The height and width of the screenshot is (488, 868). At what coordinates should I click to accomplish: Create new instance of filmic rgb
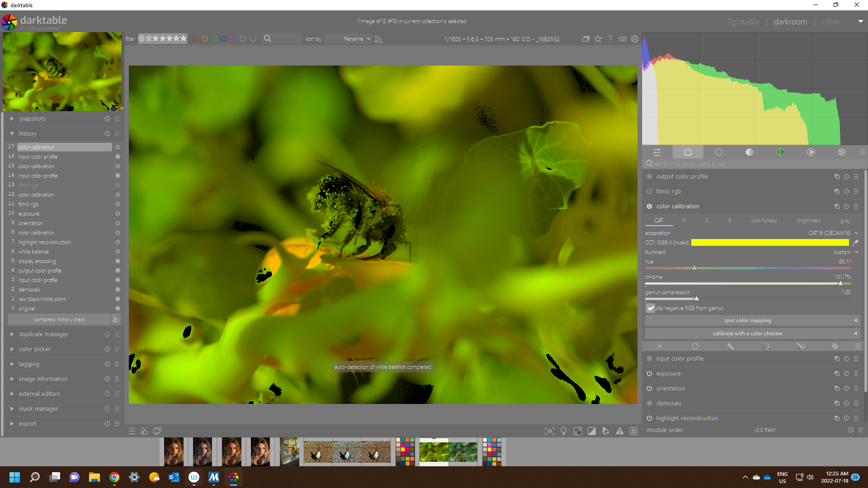[x=837, y=192]
